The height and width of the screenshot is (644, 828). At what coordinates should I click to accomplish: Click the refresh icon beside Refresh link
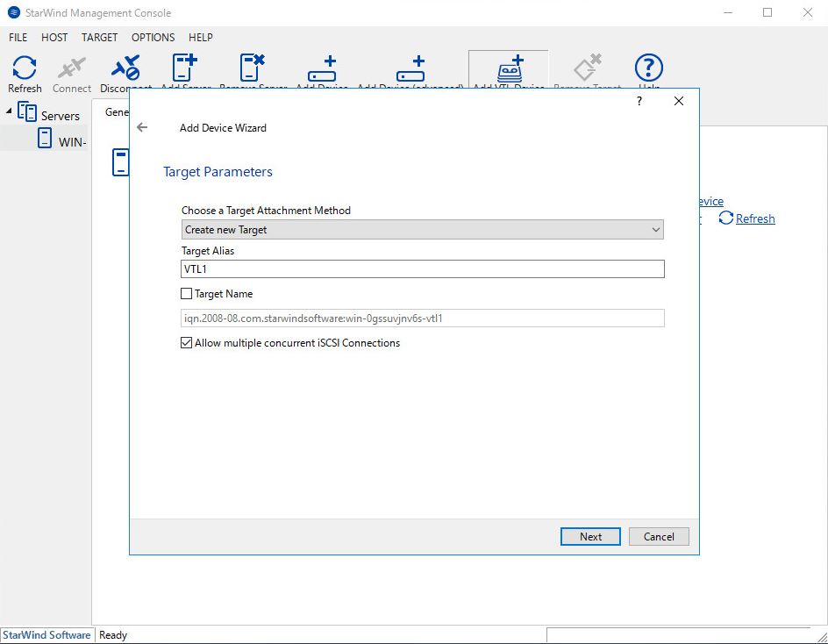point(726,218)
